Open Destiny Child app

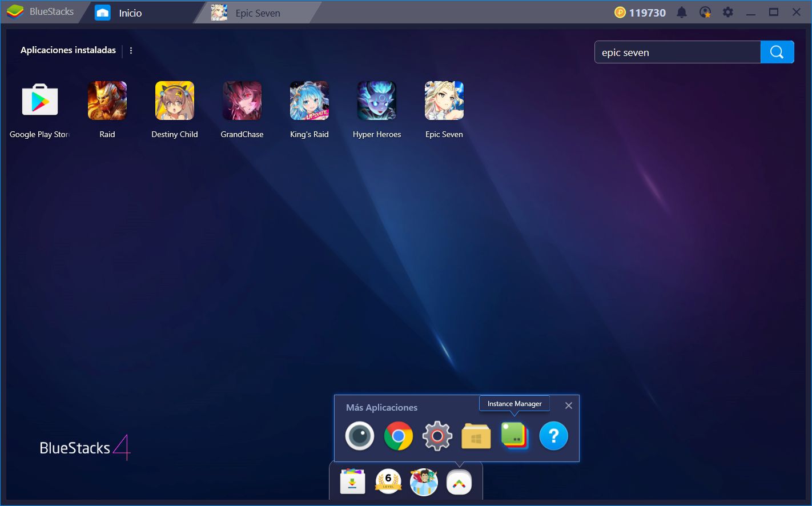click(x=175, y=101)
